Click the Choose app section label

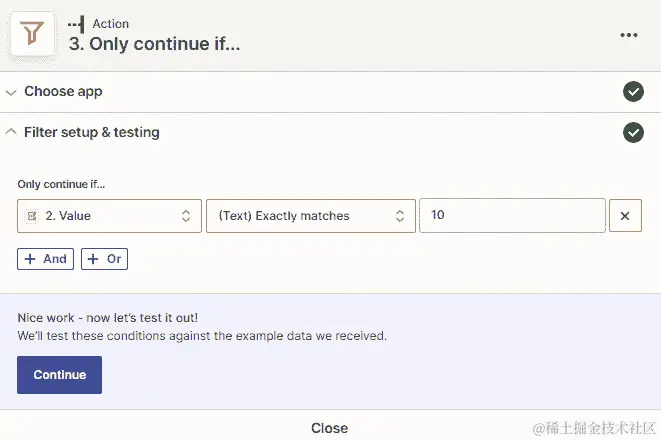(63, 92)
